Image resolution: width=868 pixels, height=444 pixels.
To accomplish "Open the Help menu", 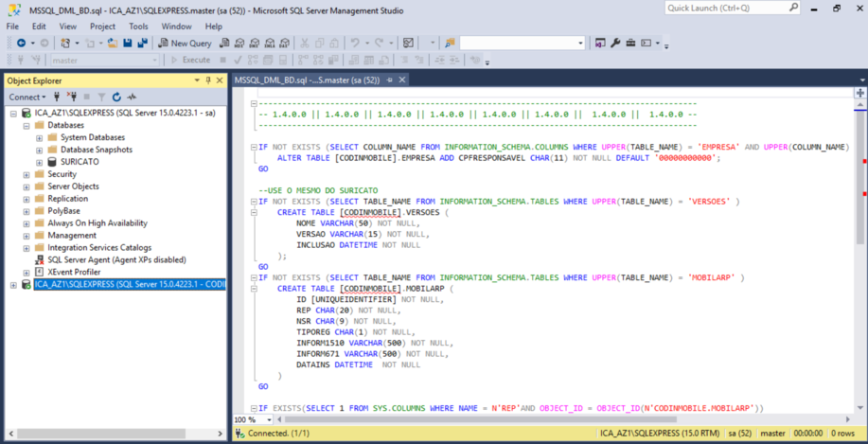I will [213, 26].
